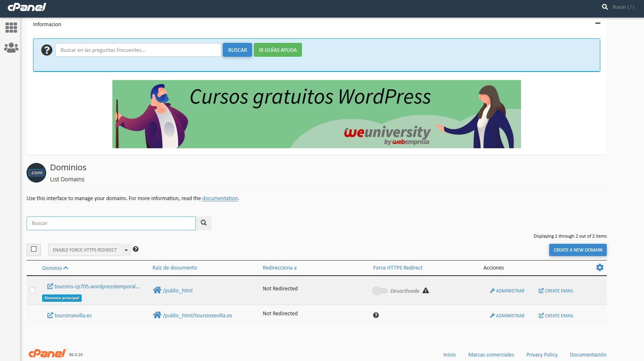Open HTTPS redirect dropdown arrow
The image size is (644, 361).
pyautogui.click(x=126, y=250)
